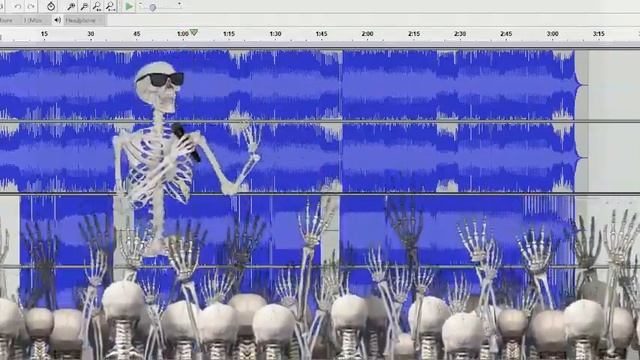Click the 3:15 mark on timeline ruler
This screenshot has width=640, height=360.
click(x=599, y=34)
